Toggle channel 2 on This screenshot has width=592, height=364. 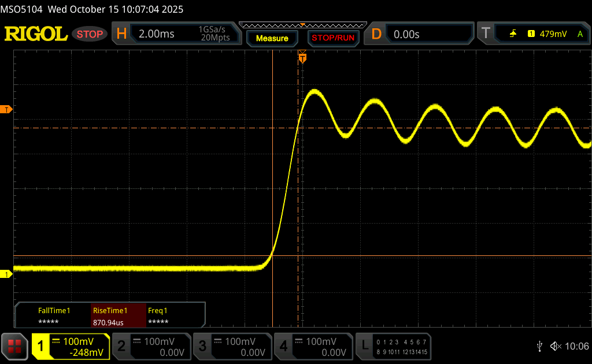coord(151,346)
